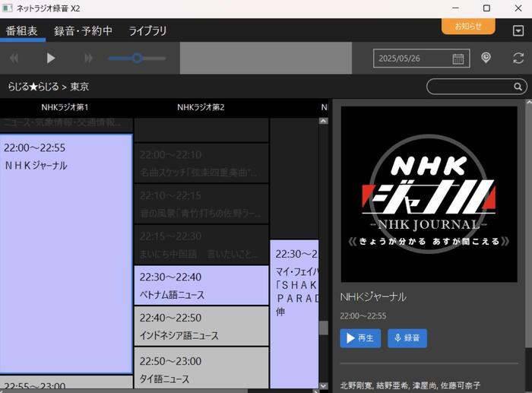The width and height of the screenshot is (532, 393).
Task: Click the program search field
Action: (477, 87)
